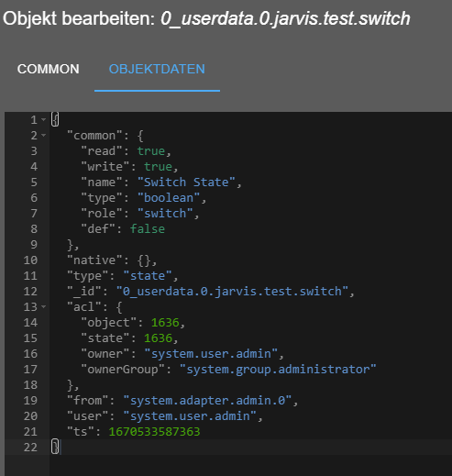Click the "from" key text
The image size is (452, 476).
pos(88,401)
